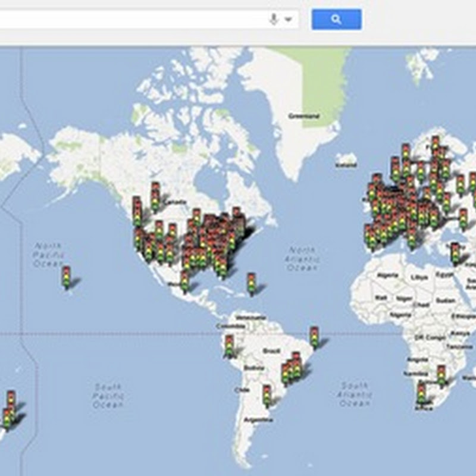The width and height of the screenshot is (476, 476).
Task: Select the traffic light marker in Hawaii
Action: point(66,277)
